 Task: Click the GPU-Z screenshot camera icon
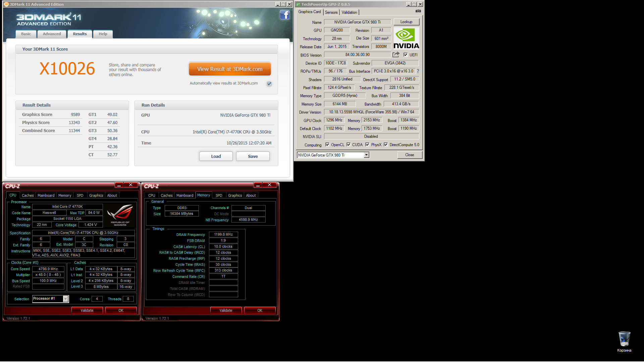tap(418, 11)
